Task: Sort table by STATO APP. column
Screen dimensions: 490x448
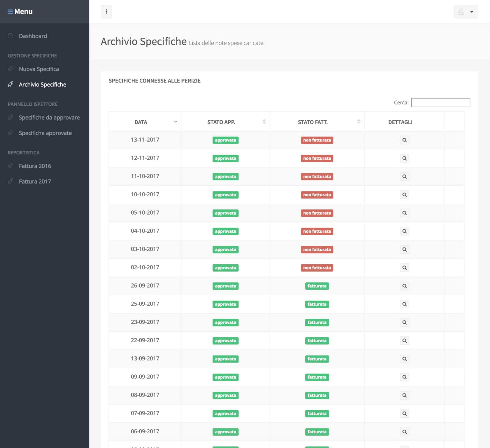Action: pos(225,122)
